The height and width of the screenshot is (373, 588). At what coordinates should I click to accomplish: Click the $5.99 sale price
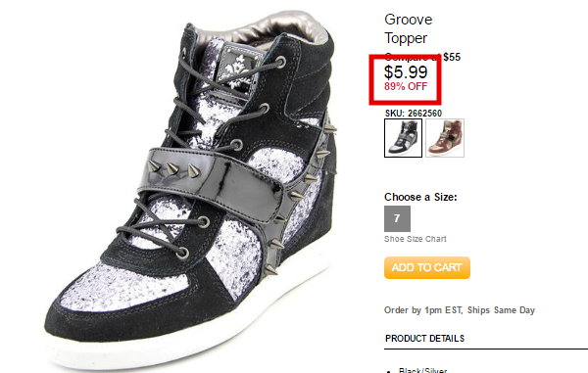pyautogui.click(x=406, y=71)
